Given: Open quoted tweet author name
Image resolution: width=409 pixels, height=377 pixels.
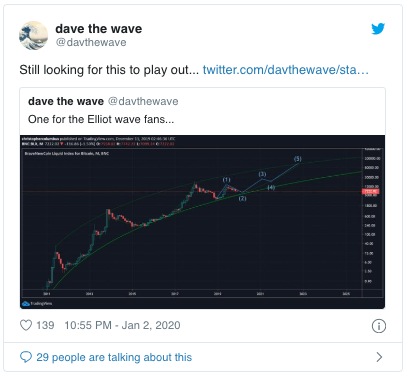Looking at the screenshot, I should pyautogui.click(x=66, y=101).
